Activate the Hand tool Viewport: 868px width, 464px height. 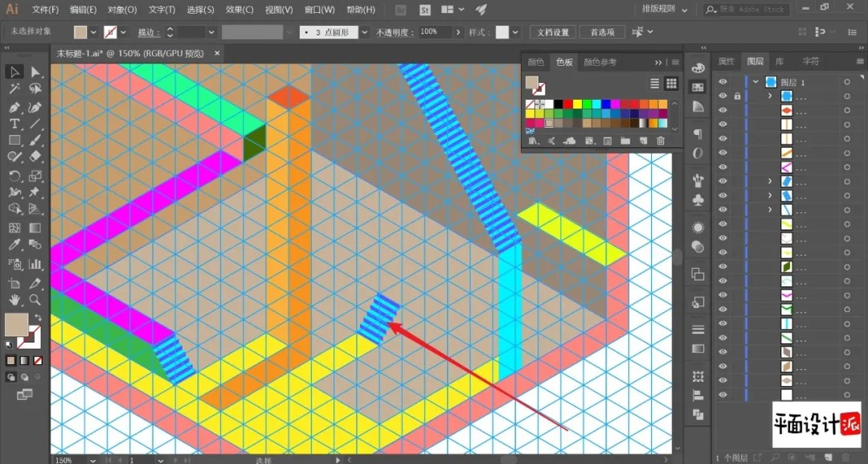pyautogui.click(x=14, y=300)
